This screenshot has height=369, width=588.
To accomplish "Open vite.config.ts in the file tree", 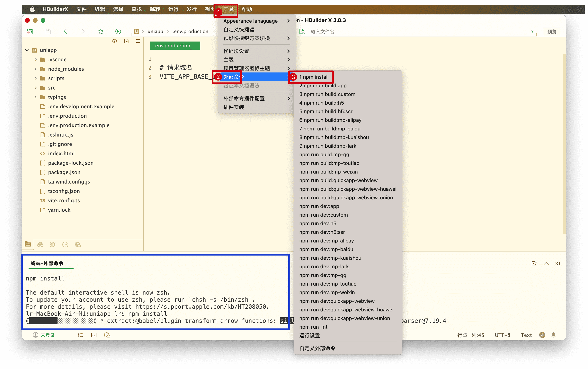I will coord(64,201).
